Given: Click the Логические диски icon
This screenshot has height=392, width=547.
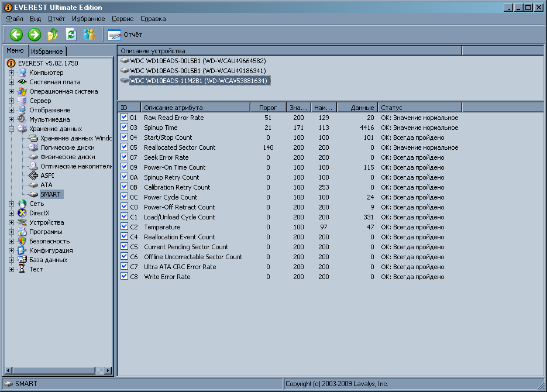Looking at the screenshot, I should [33, 147].
